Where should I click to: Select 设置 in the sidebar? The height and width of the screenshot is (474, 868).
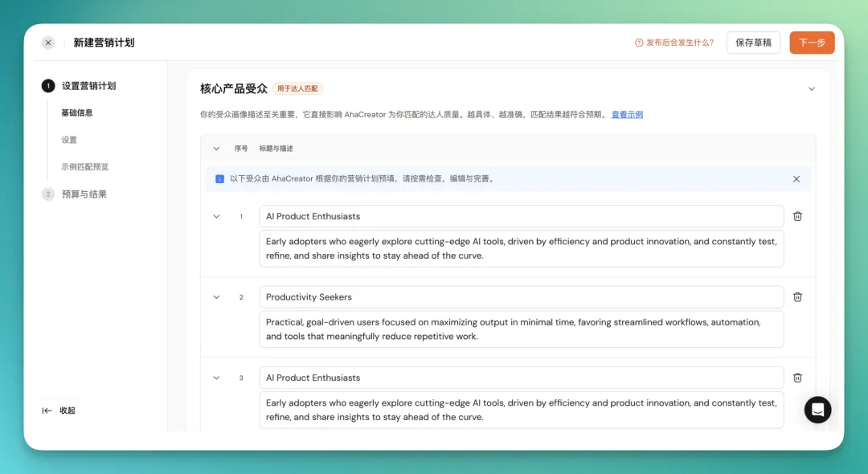(68, 139)
